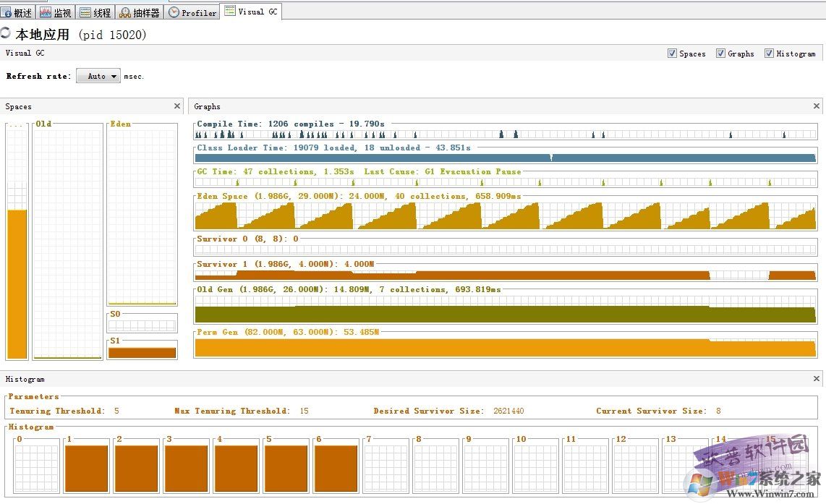
Task: Open the 概述 (Overview) tab
Action: point(17,12)
